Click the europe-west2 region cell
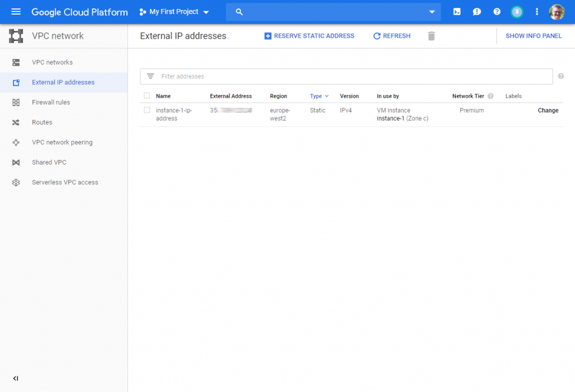This screenshot has height=392, width=575. (280, 115)
